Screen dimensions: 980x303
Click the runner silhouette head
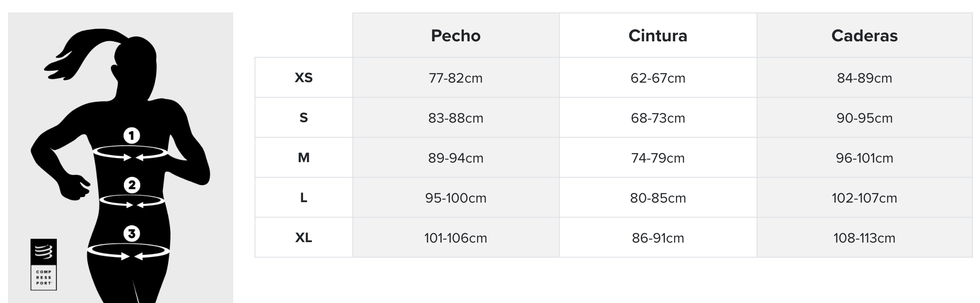pyautogui.click(x=135, y=58)
